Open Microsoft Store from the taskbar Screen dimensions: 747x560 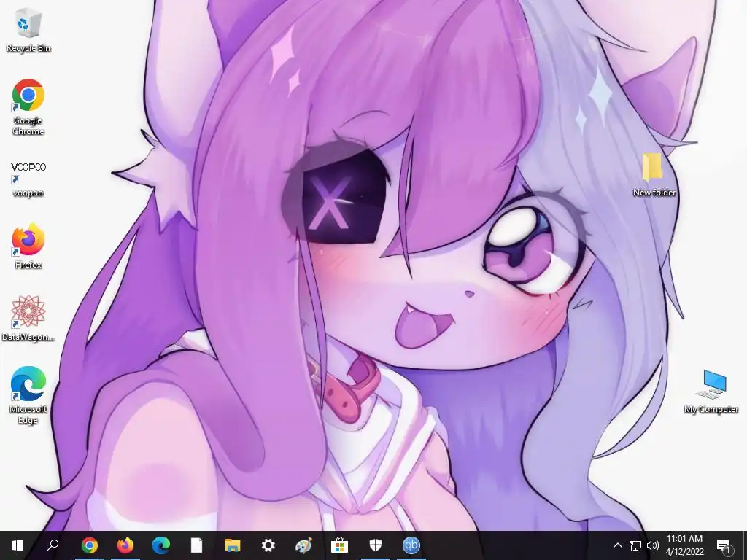click(x=340, y=545)
